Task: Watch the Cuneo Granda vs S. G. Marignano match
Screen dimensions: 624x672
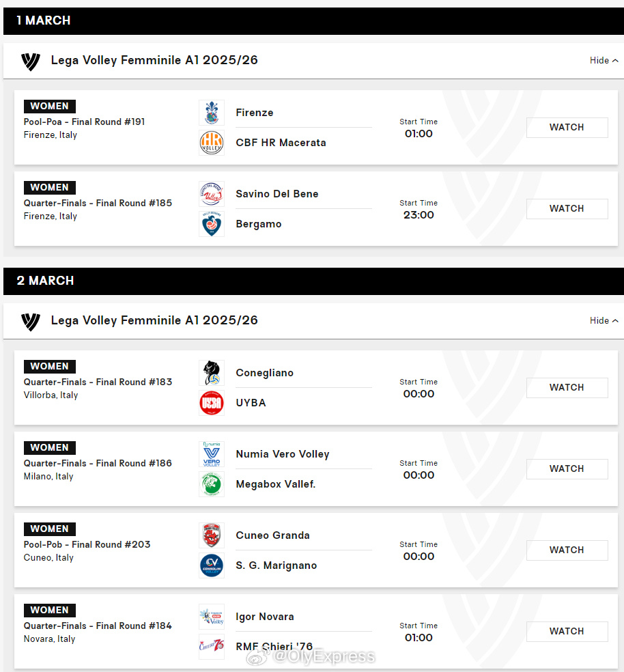Action: tap(567, 550)
